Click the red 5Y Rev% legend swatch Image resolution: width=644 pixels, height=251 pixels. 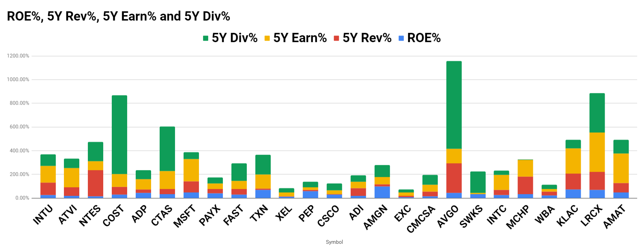point(336,38)
